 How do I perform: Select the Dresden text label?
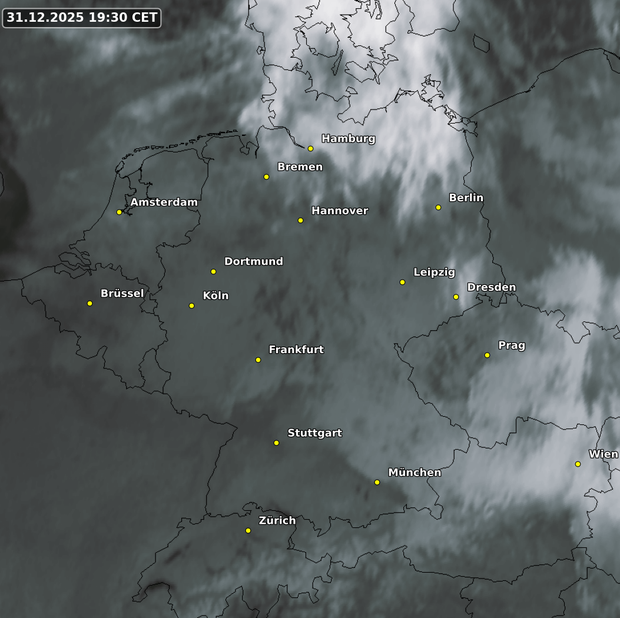click(x=491, y=288)
